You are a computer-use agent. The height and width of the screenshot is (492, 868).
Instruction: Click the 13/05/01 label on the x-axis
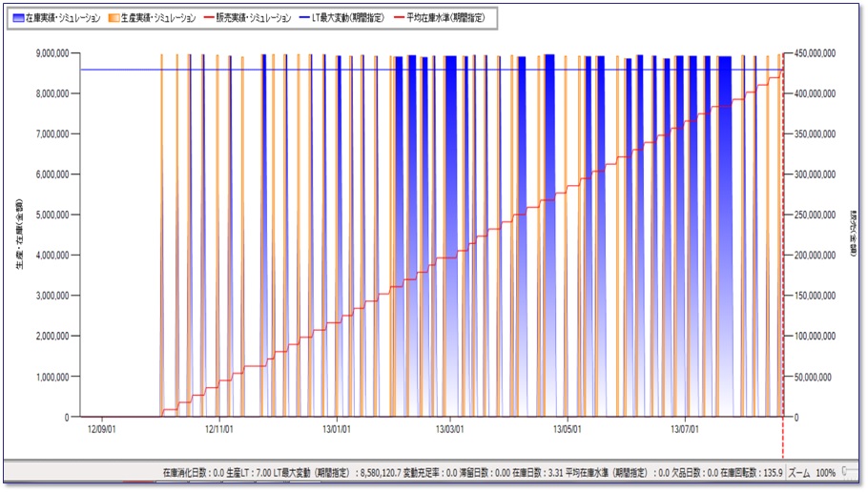[x=569, y=429]
